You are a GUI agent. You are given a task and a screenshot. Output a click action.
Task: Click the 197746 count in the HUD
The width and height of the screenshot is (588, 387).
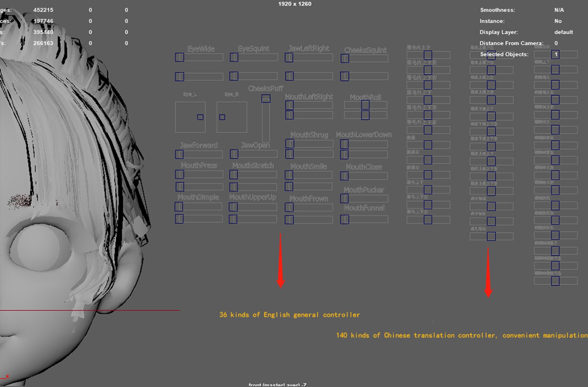coord(43,21)
